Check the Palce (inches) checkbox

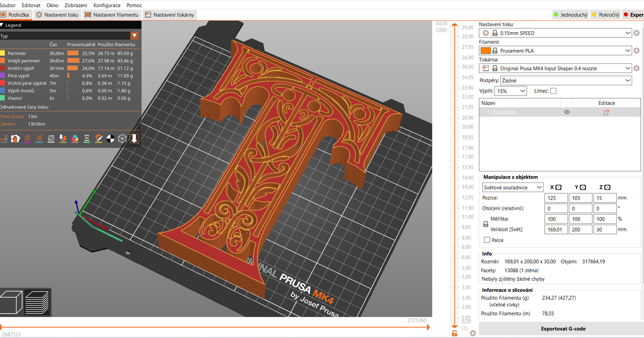click(x=487, y=240)
